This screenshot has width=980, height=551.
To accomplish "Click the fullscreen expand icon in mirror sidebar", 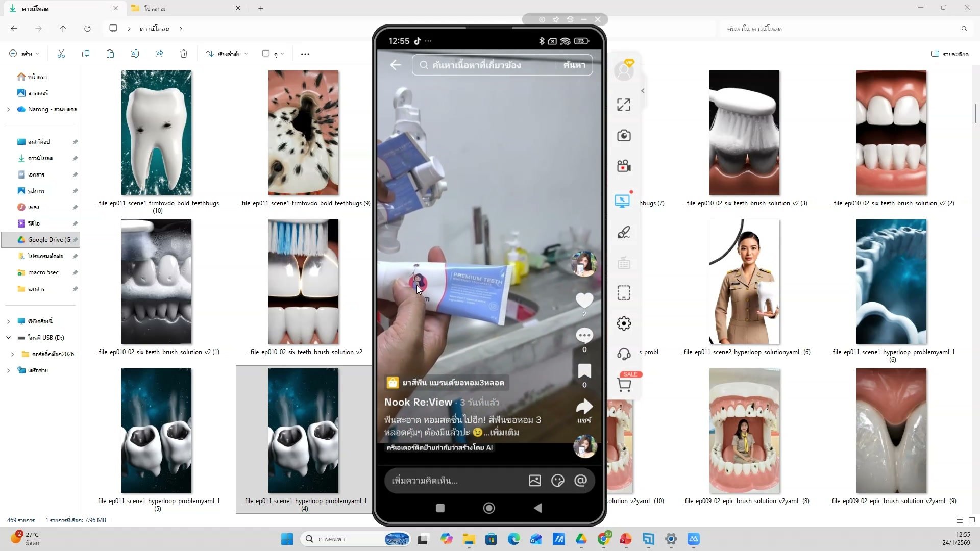I will pyautogui.click(x=623, y=105).
